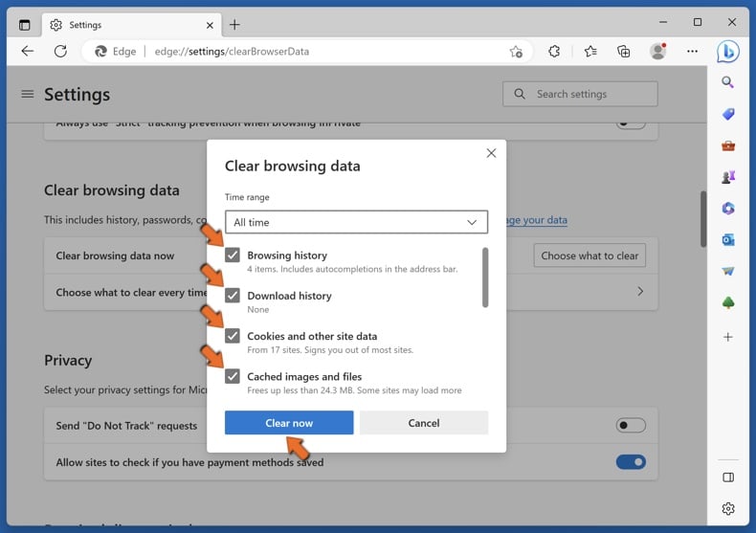Screen dimensions: 756x533
Task: Click Clear browsing data now row text
Action: [115, 255]
